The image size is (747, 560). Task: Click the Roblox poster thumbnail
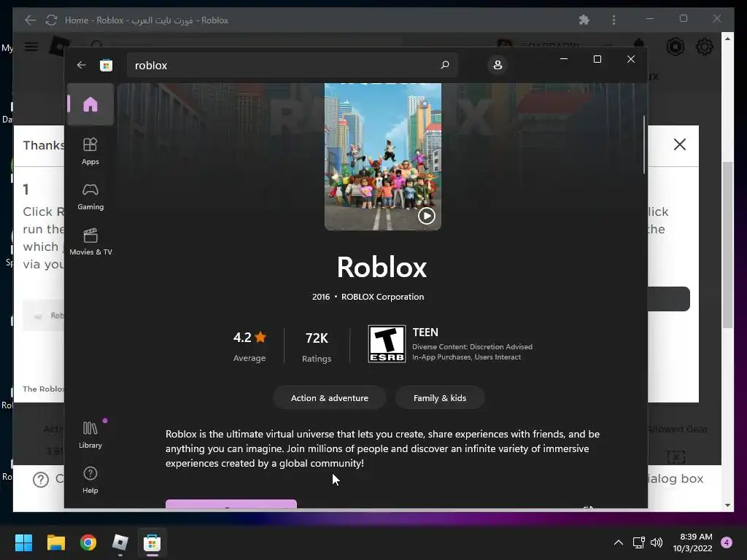click(x=382, y=157)
